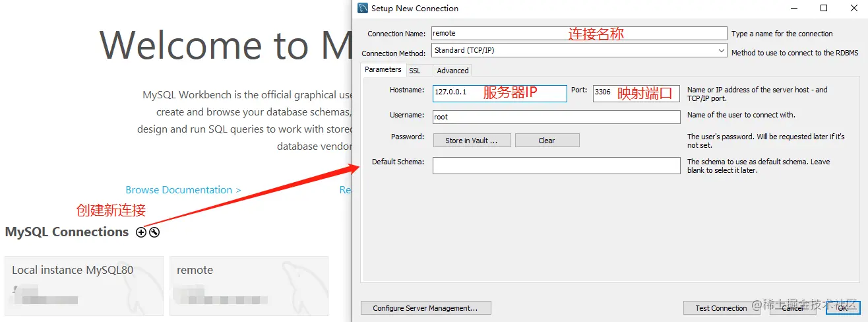Image resolution: width=868 pixels, height=322 pixels.
Task: Click the Setup New Connection dialog icon
Action: tap(363, 9)
